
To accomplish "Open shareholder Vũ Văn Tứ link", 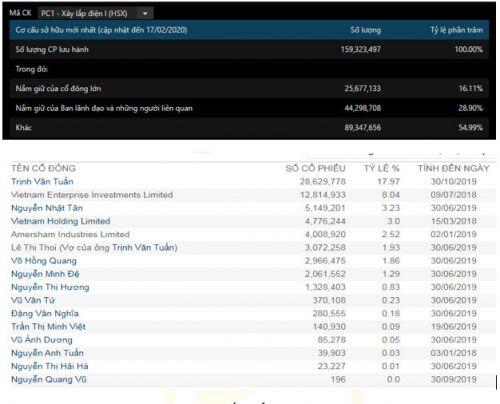I will 33,300.
